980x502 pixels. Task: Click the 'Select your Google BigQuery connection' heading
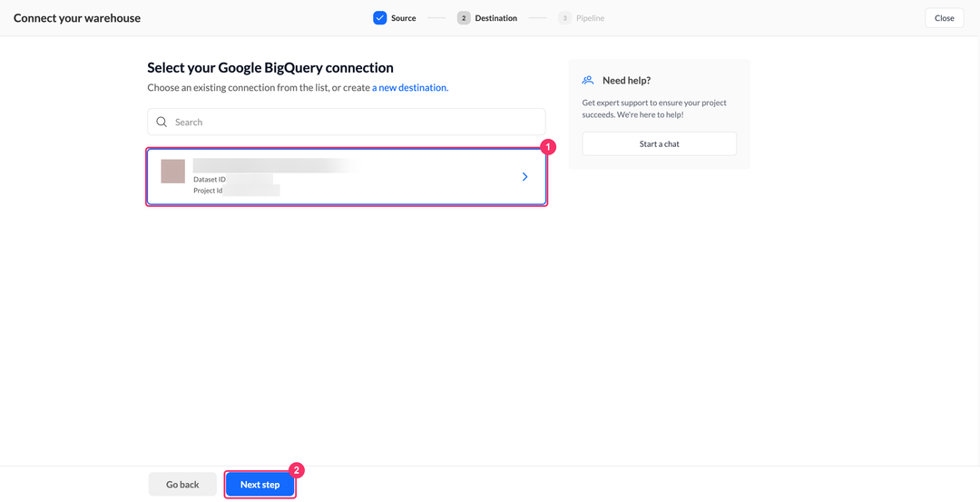270,67
